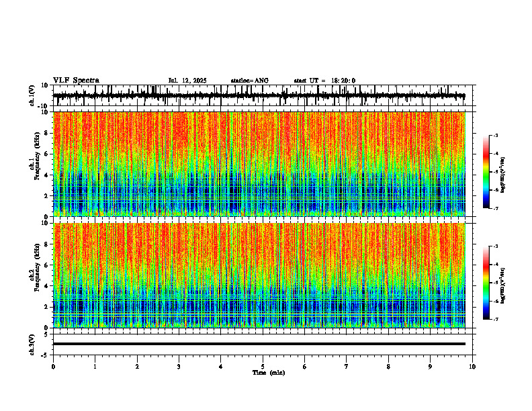This screenshot has height=411, width=532.
Task: Click the ch.1 color bar PSD unit label
Action: pyautogui.click(x=503, y=175)
